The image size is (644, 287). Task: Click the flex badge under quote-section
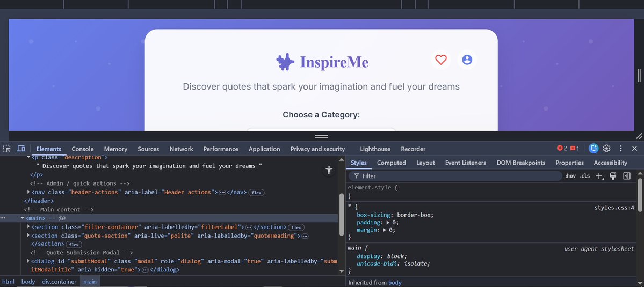pos(74,245)
